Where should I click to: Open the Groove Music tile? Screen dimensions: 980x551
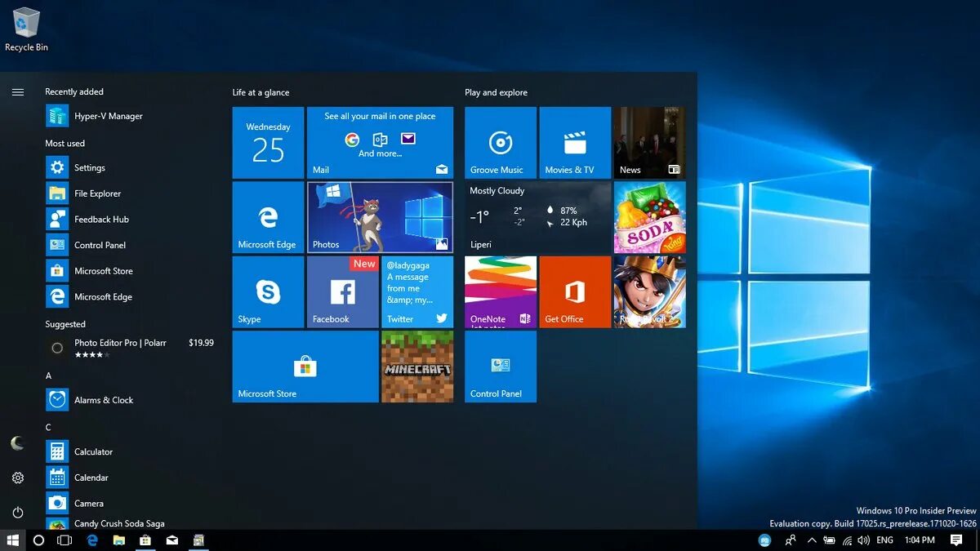point(501,143)
